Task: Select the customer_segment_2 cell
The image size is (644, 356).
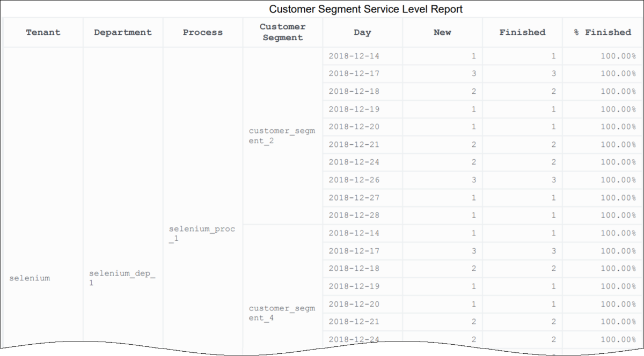Action: point(283,136)
